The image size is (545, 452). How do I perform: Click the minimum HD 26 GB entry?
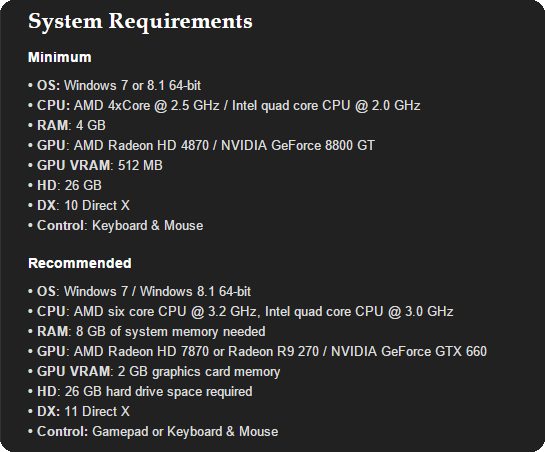coord(65,186)
